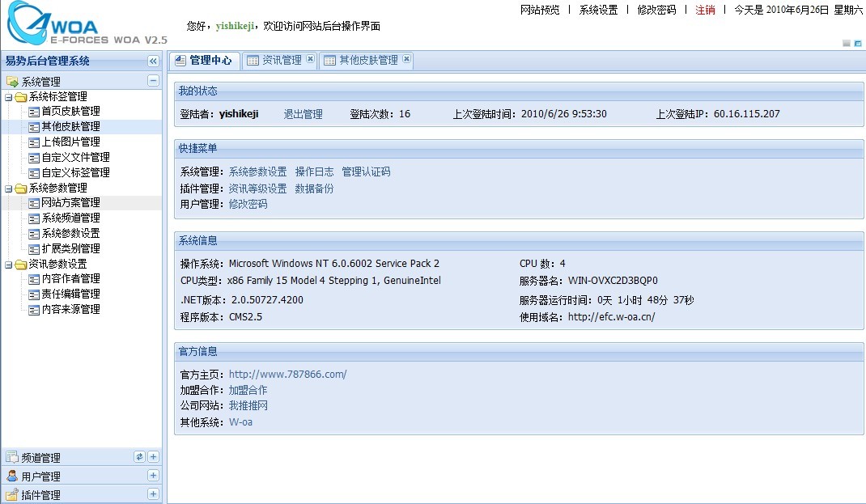
Task: Click the 用户管理 person icon in sidebar
Action: click(x=11, y=476)
